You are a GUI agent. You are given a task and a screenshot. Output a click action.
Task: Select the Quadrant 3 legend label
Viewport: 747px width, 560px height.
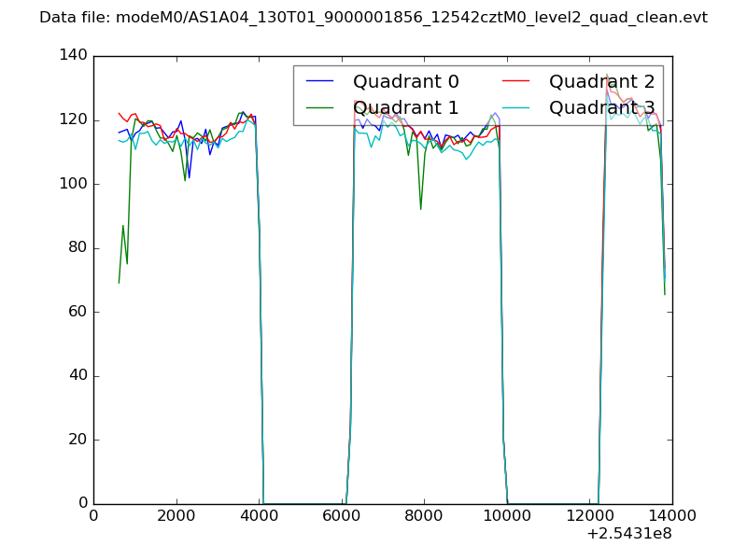(601, 107)
